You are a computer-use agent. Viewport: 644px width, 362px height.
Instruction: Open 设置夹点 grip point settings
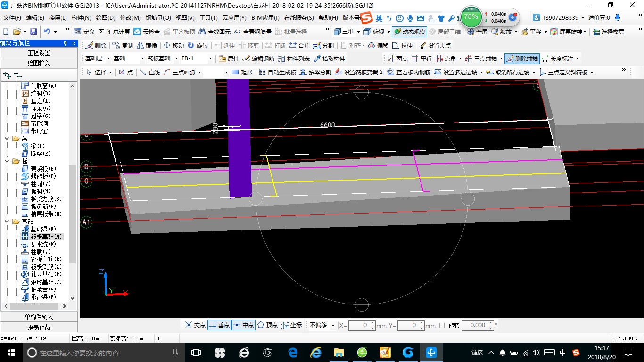435,45
